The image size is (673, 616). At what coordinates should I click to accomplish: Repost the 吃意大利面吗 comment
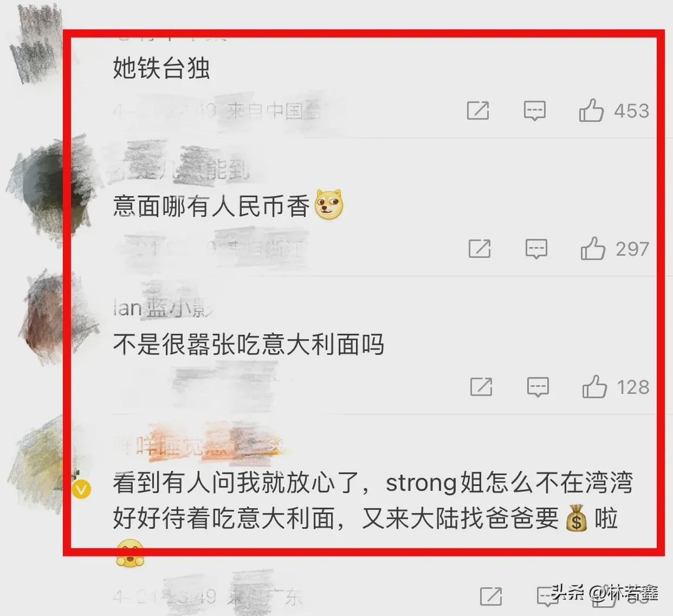pos(481,387)
